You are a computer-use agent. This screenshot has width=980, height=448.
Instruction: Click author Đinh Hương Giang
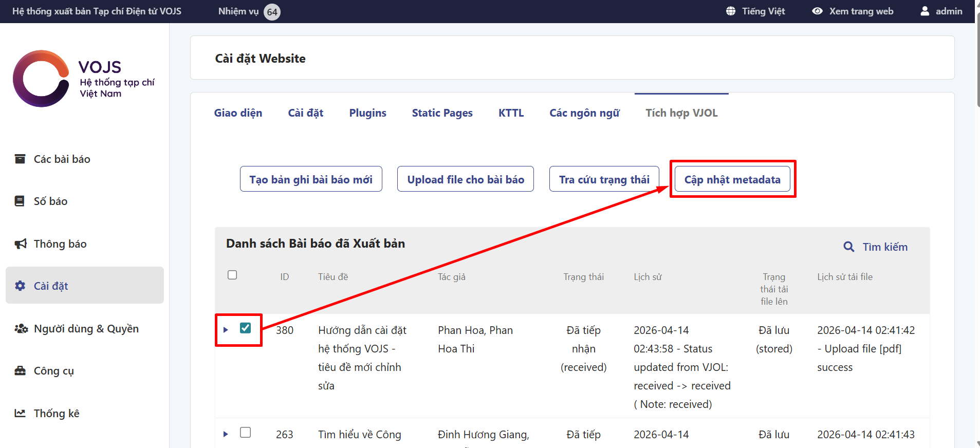click(484, 435)
